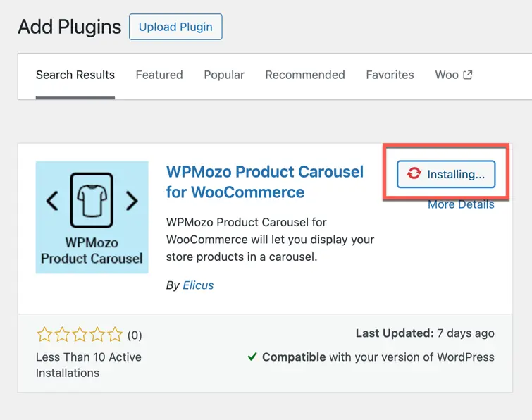Switch to the Search Results tab
The image size is (532, 420).
(75, 75)
